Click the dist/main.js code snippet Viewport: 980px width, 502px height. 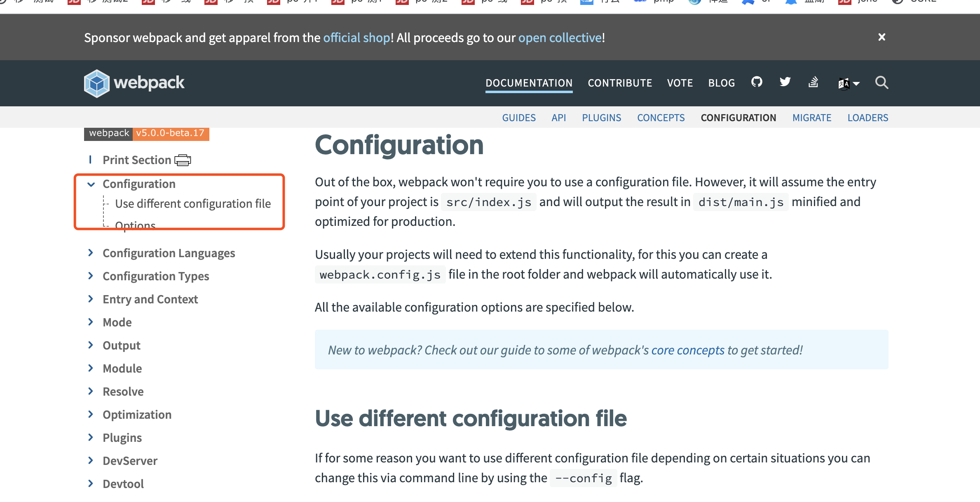point(741,202)
